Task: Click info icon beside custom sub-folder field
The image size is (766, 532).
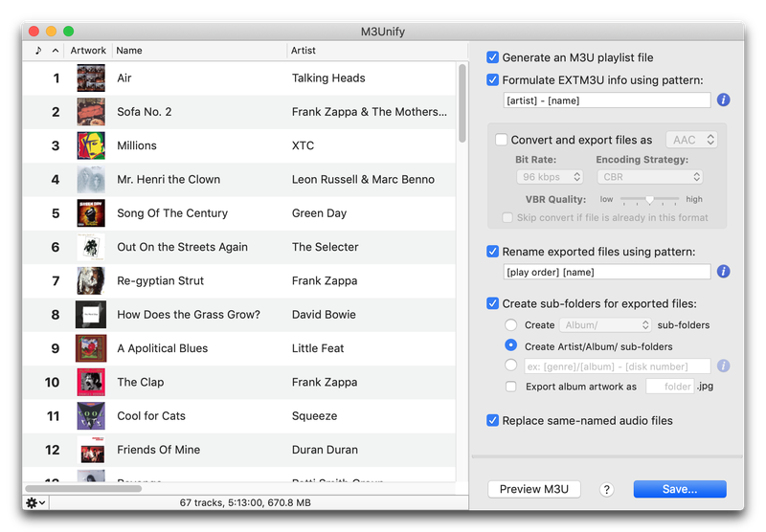Action: [x=723, y=366]
